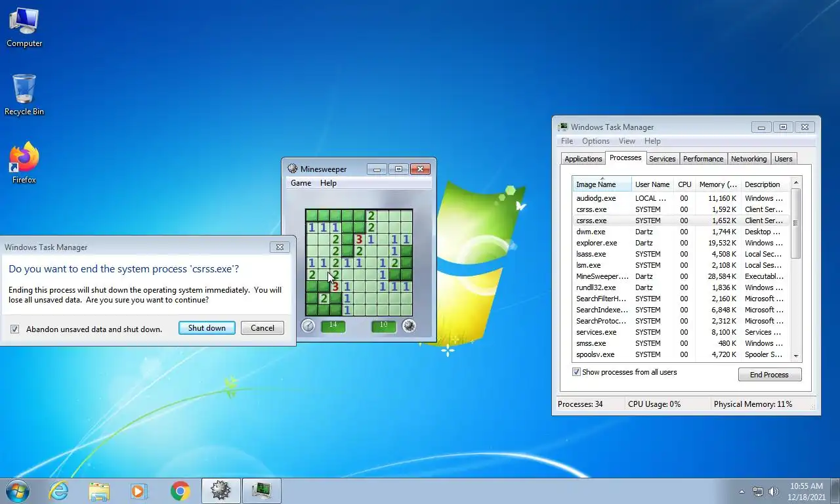The image size is (840, 504).
Task: Select the audiodg.exe process row
Action: 681,198
